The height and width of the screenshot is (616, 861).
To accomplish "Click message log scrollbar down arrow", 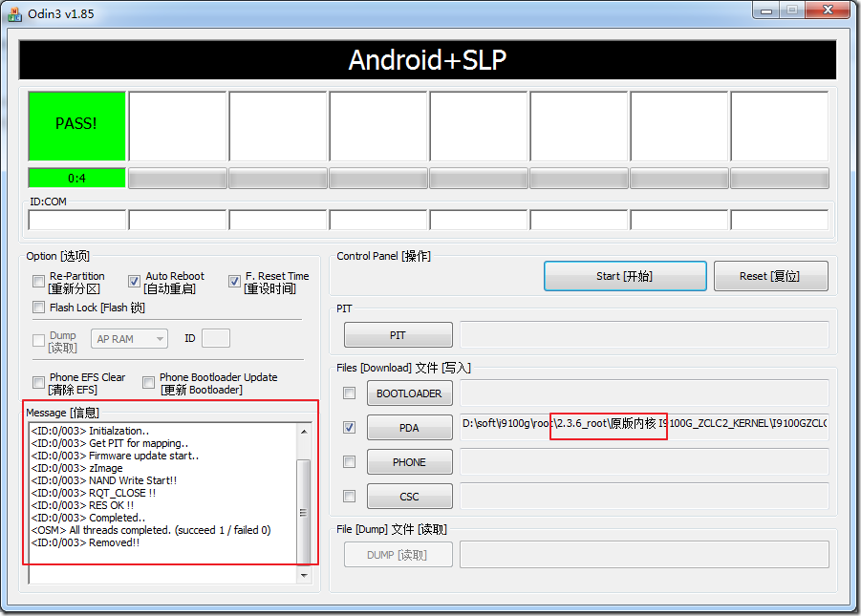I will point(304,575).
